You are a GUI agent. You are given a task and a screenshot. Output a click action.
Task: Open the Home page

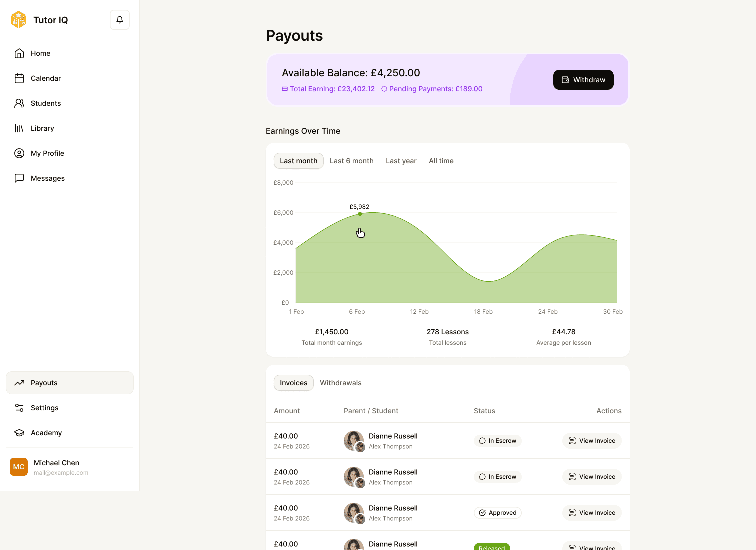(x=70, y=53)
